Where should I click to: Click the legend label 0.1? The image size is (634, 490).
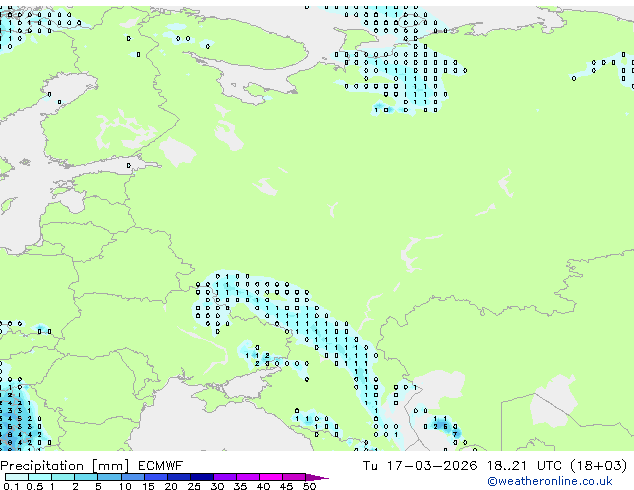coord(11,486)
